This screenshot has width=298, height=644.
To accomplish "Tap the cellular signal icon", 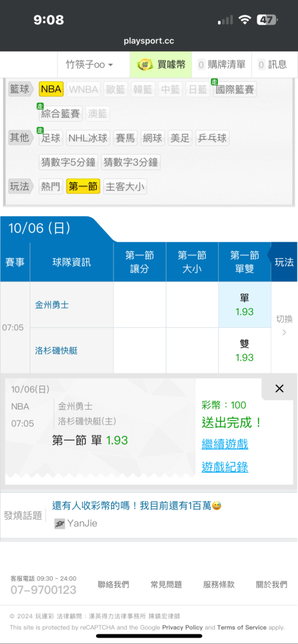I will (226, 20).
